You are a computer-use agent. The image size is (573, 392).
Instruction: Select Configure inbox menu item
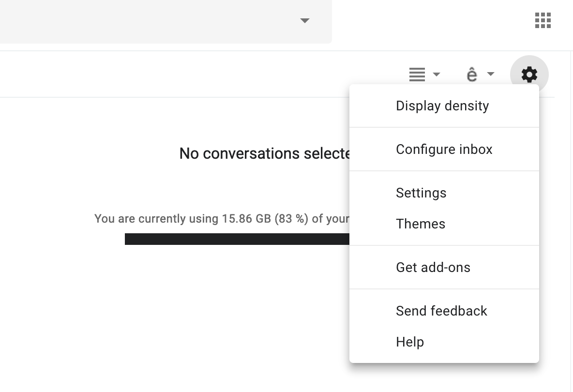pos(444,150)
